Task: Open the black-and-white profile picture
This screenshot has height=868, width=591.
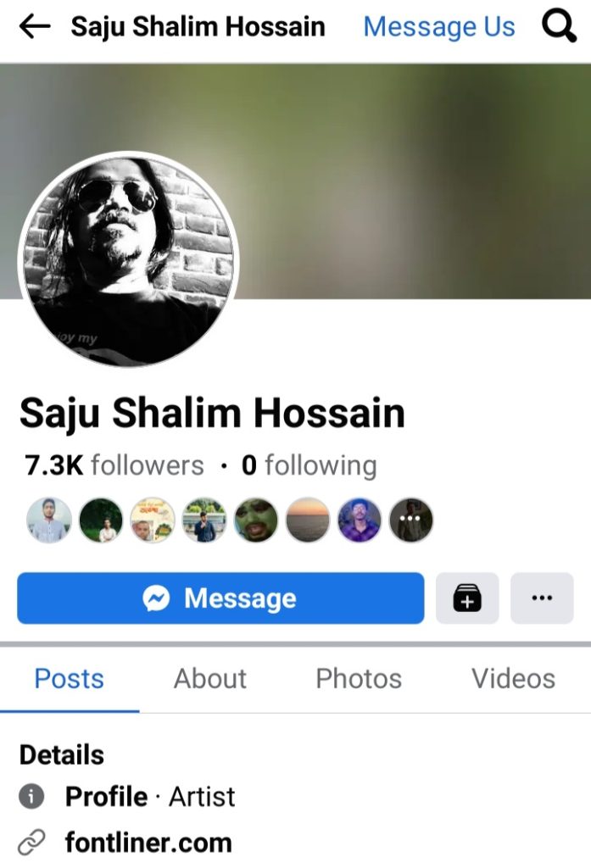Action: click(x=129, y=259)
